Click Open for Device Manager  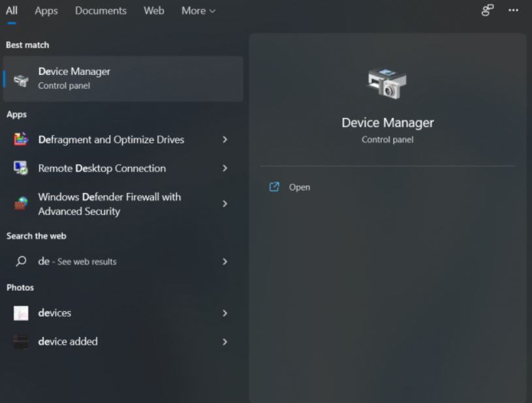click(x=300, y=187)
